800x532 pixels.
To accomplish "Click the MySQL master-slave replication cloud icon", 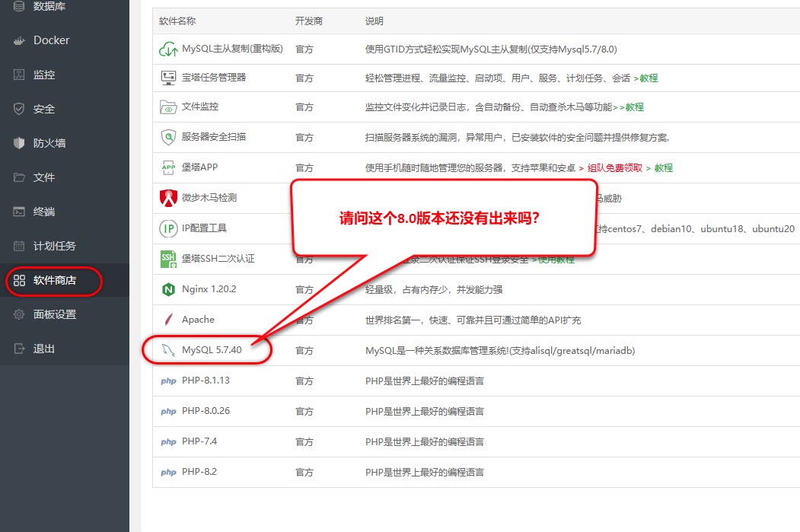I will pyautogui.click(x=168, y=49).
